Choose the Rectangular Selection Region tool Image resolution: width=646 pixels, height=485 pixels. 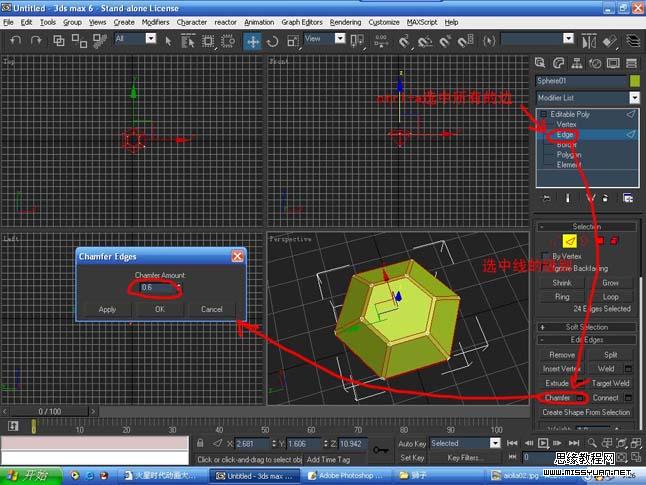click(x=208, y=41)
